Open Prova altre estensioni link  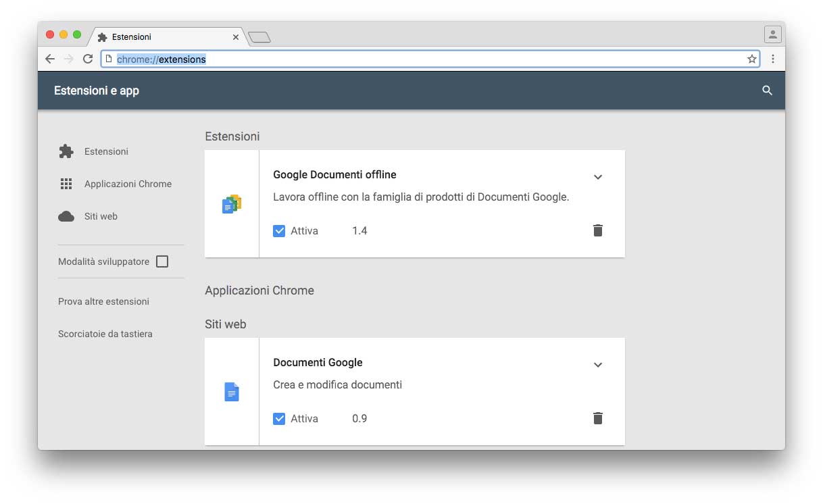tap(103, 301)
